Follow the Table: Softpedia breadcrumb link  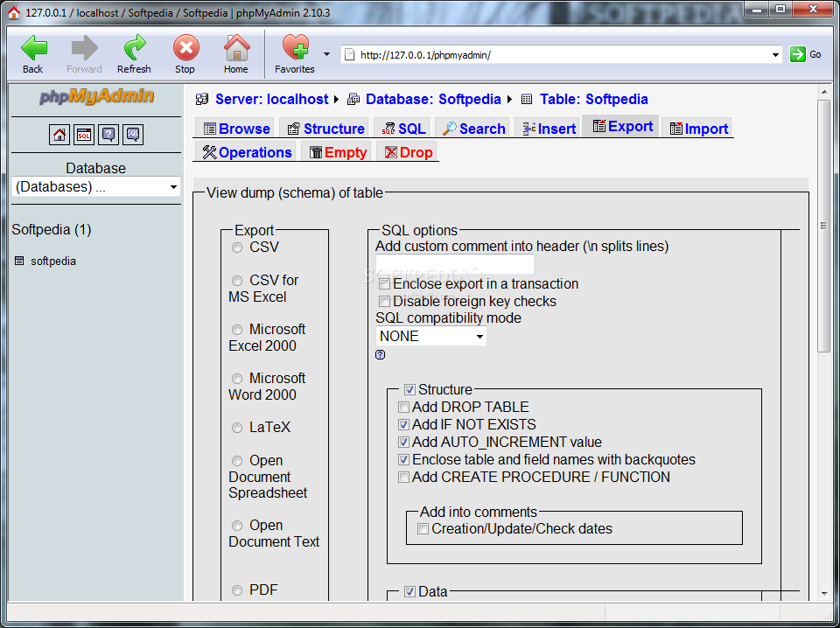point(593,99)
